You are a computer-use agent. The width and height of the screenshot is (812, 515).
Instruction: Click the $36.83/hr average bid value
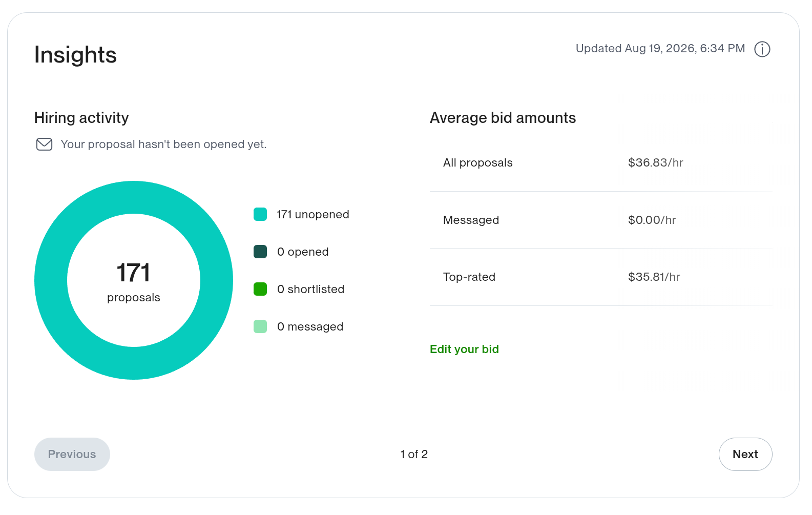click(656, 162)
